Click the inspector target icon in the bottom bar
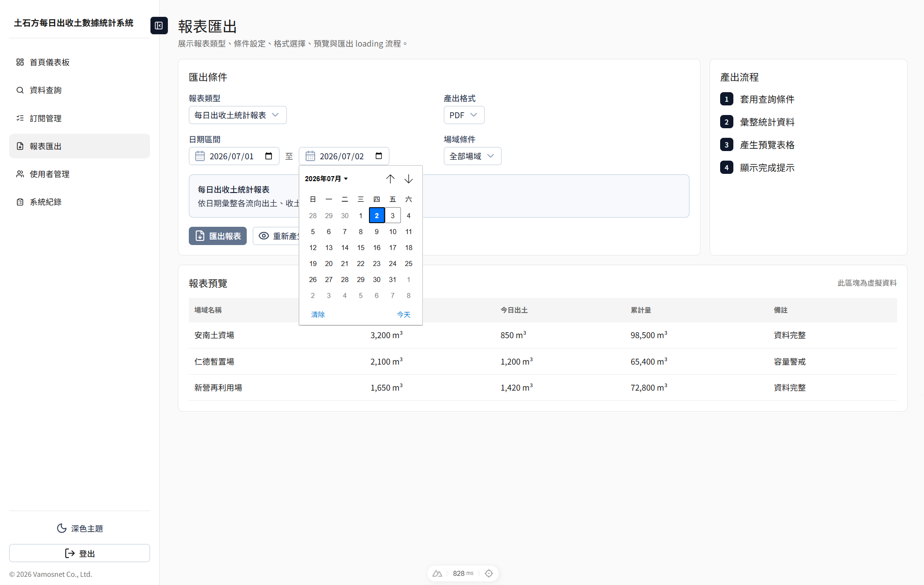 [x=489, y=573]
